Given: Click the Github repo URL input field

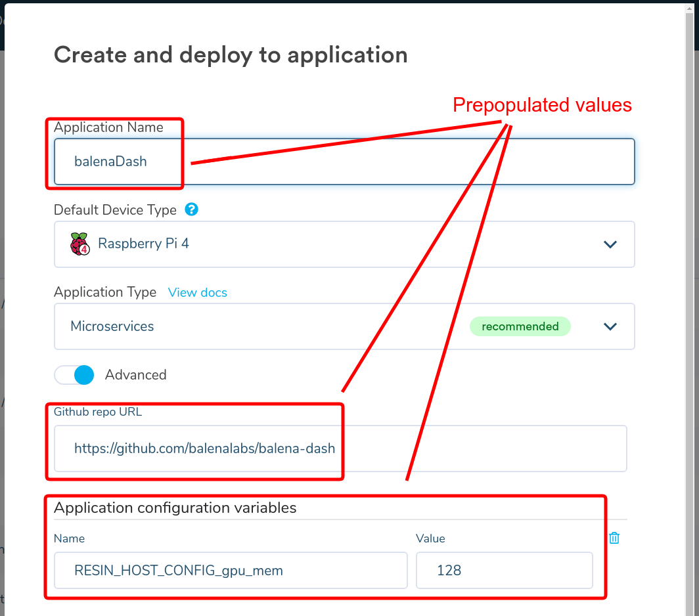Looking at the screenshot, I should coord(263,448).
